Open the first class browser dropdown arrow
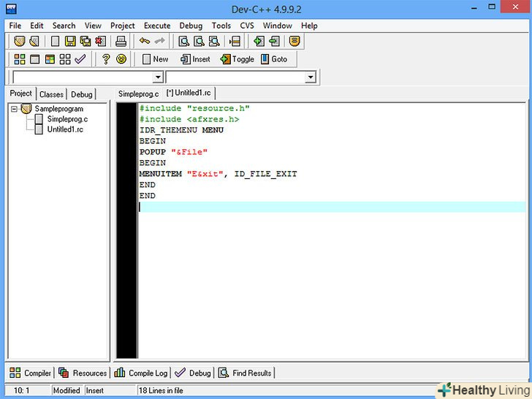 [157, 77]
